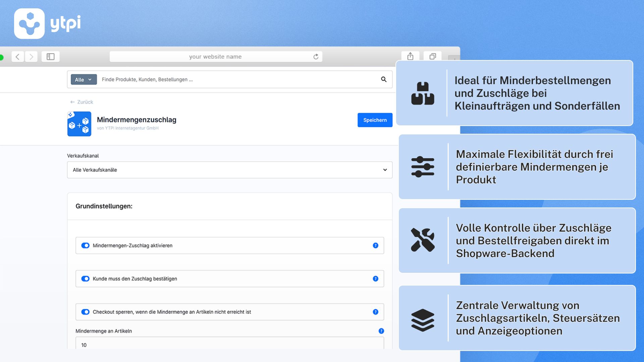
Task: Click the Mindermenge an Artikeln field
Action: point(229,344)
